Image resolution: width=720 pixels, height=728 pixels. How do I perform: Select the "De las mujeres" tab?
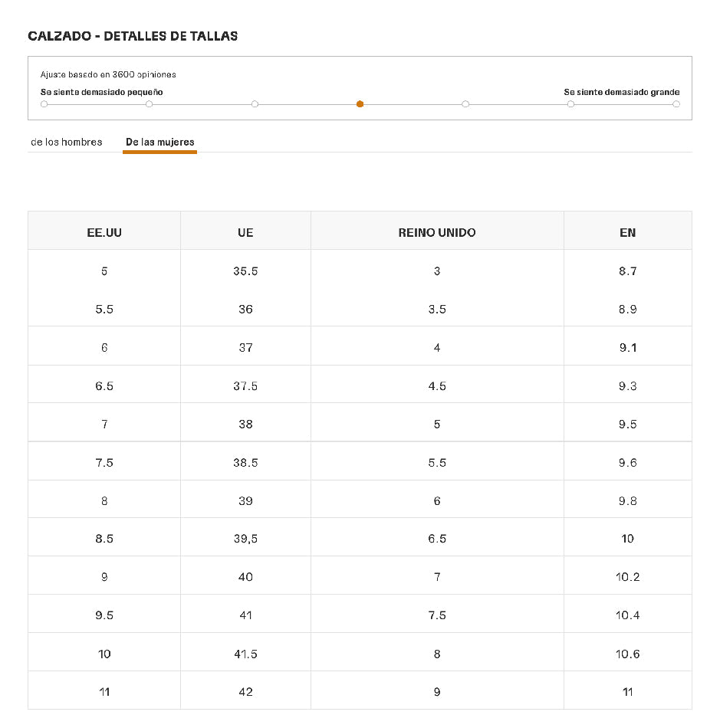159,142
